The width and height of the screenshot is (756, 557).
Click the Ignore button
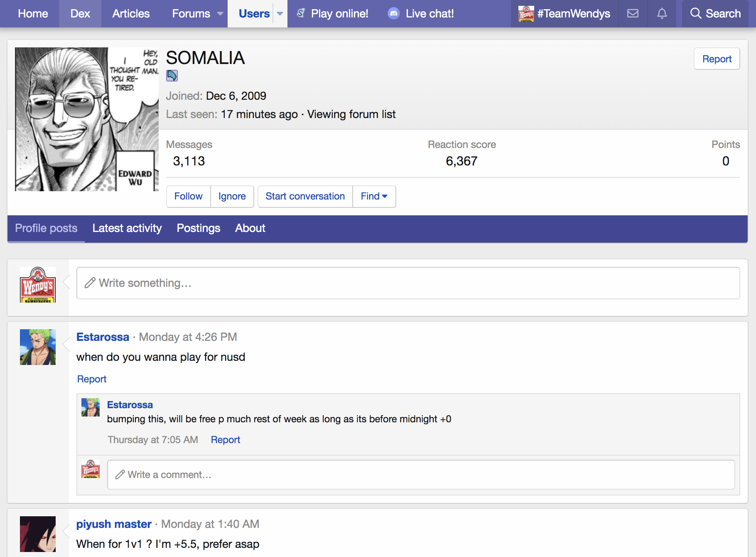point(232,196)
